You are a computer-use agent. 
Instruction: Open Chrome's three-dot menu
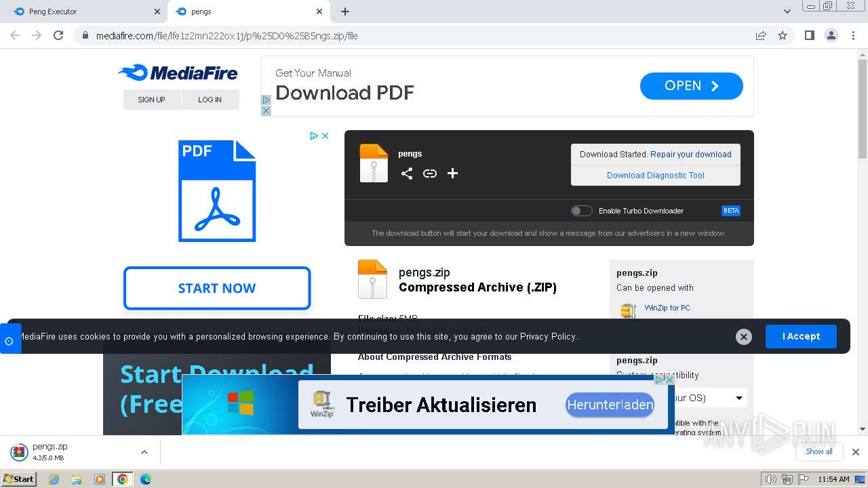[x=854, y=35]
